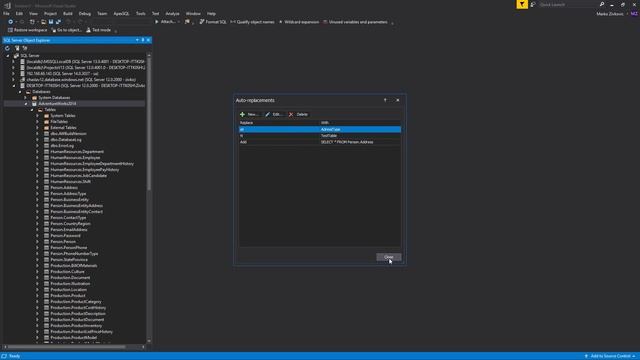Expand the FileTables folder
Viewport: 640px width, 360px height.
tap(38, 122)
